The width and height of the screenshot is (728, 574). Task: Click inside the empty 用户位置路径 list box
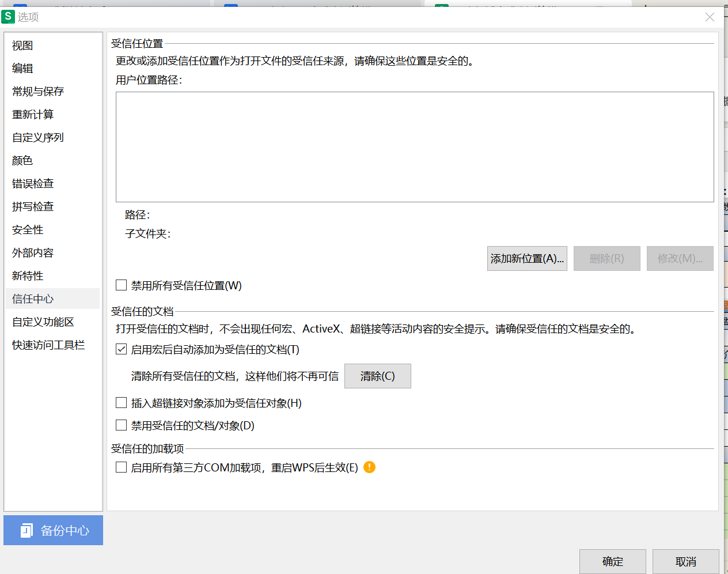click(x=414, y=147)
